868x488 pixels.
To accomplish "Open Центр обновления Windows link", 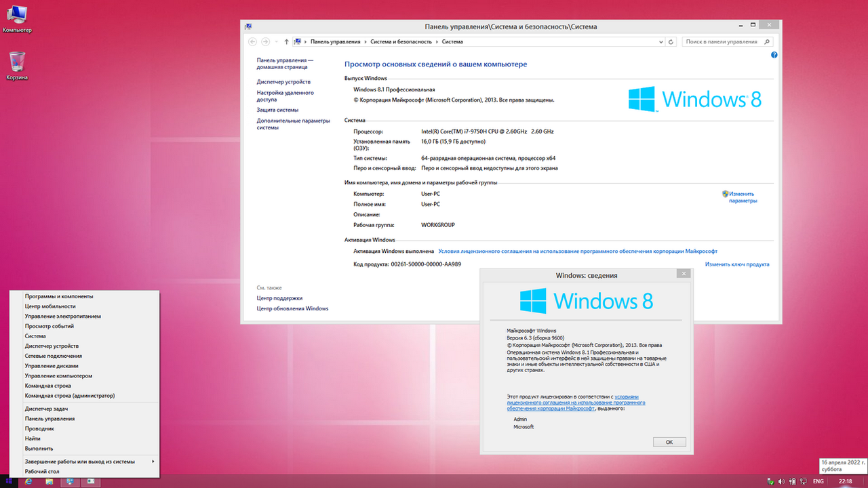I will pos(292,308).
